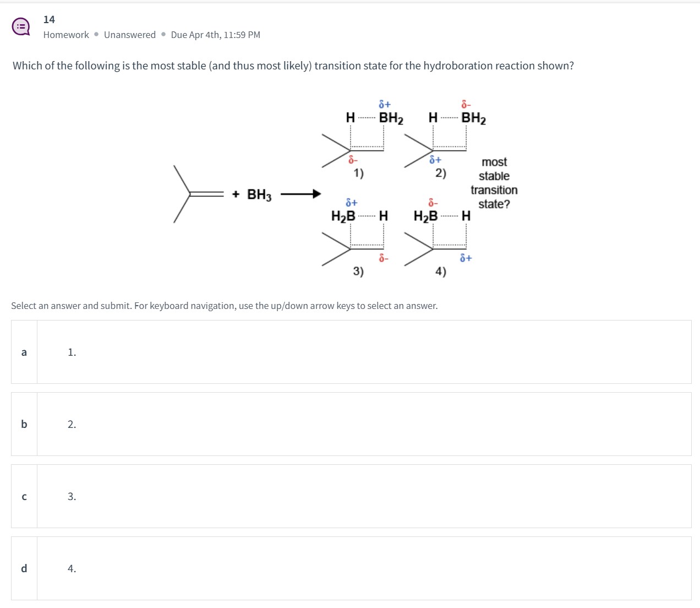
Task: Click the 'most stable transition state?' text
Action: click(x=494, y=183)
